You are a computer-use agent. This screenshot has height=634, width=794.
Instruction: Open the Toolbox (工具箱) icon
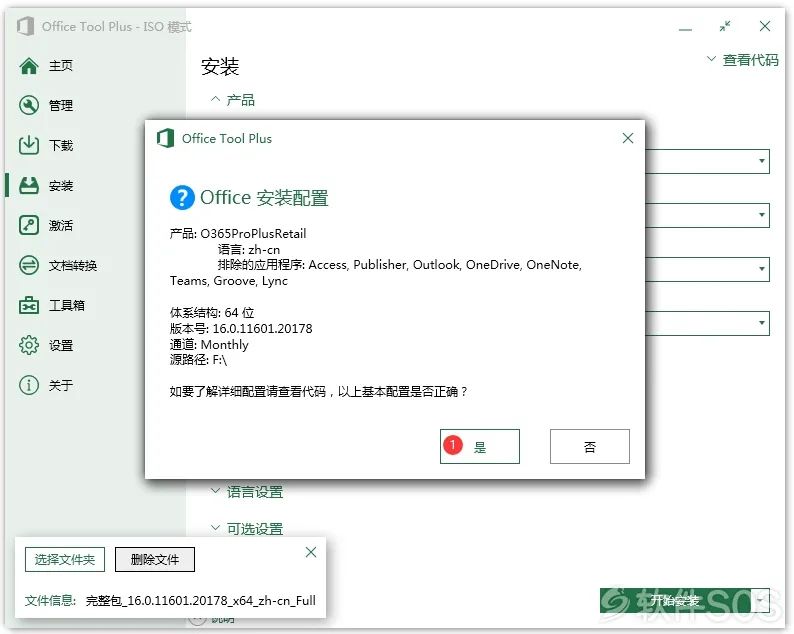(x=29, y=305)
